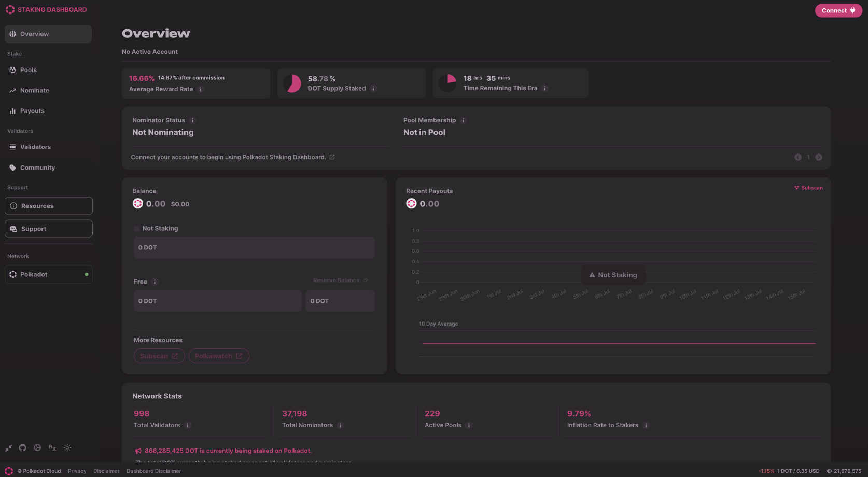
Task: Click the 16.66% reward rate value
Action: tap(142, 78)
